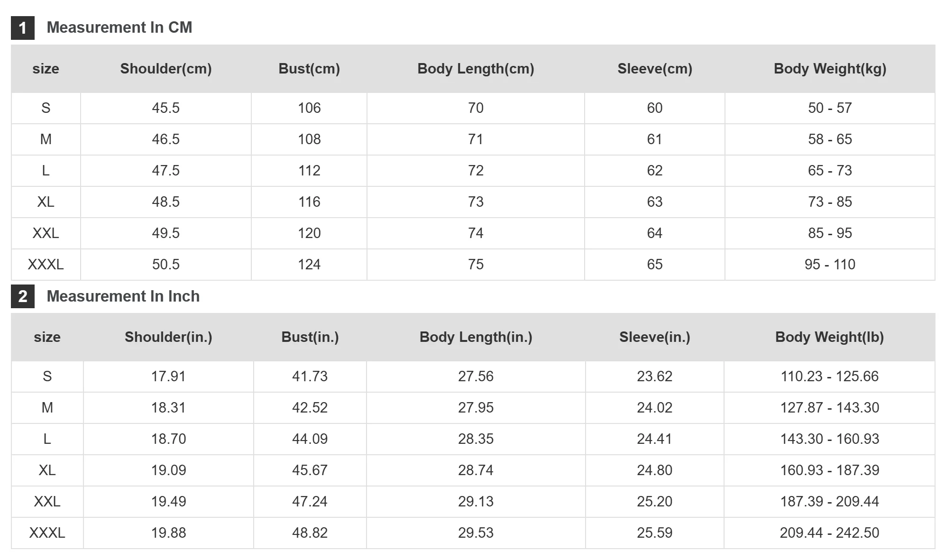Click the 17.91 shoulder inch value
The height and width of the screenshot is (560, 945).
pyautogui.click(x=168, y=376)
